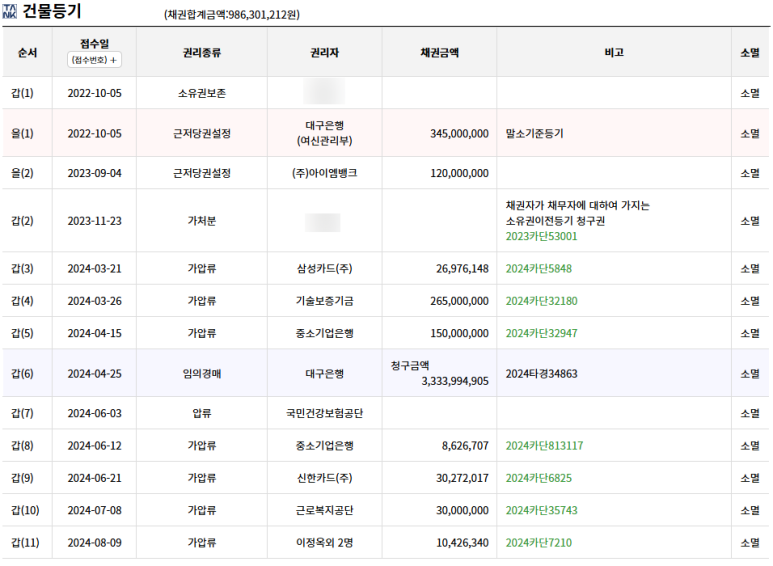Click the 소멸 column header
The height and width of the screenshot is (566, 773).
(x=750, y=52)
